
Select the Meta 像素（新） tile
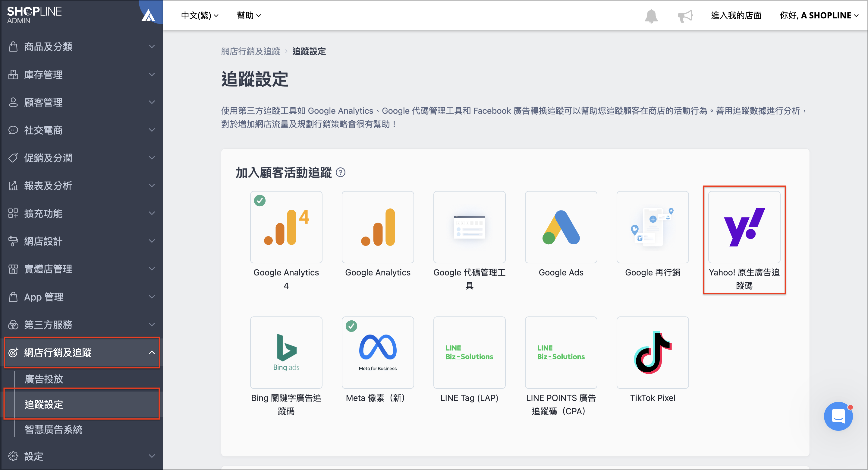click(x=378, y=352)
